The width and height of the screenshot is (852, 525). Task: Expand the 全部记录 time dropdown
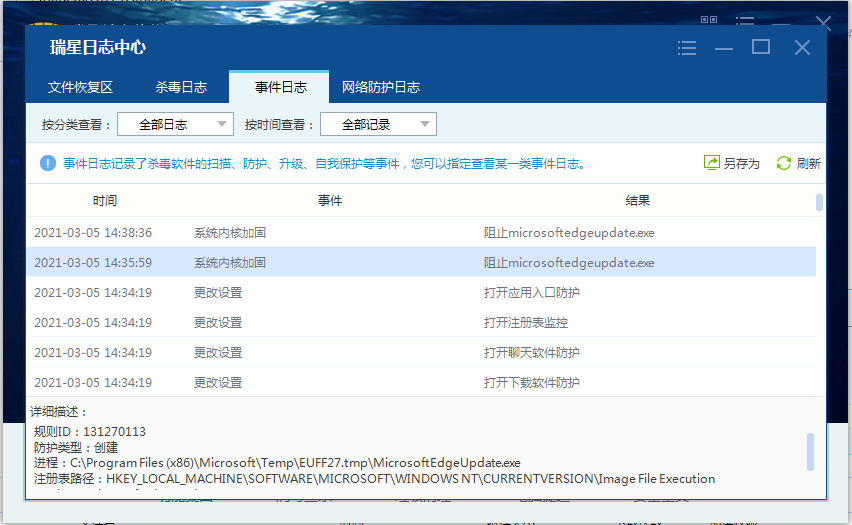pyautogui.click(x=378, y=124)
